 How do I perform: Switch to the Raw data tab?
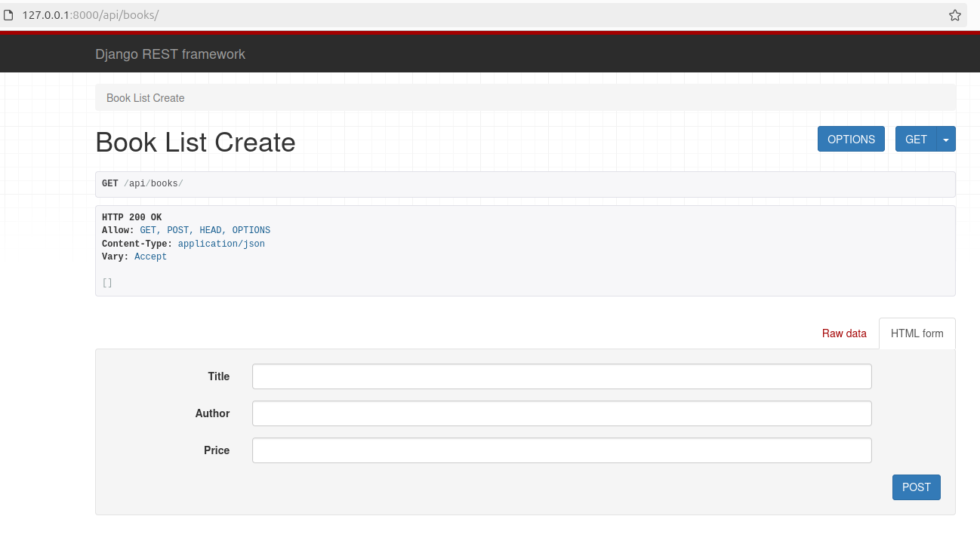844,333
